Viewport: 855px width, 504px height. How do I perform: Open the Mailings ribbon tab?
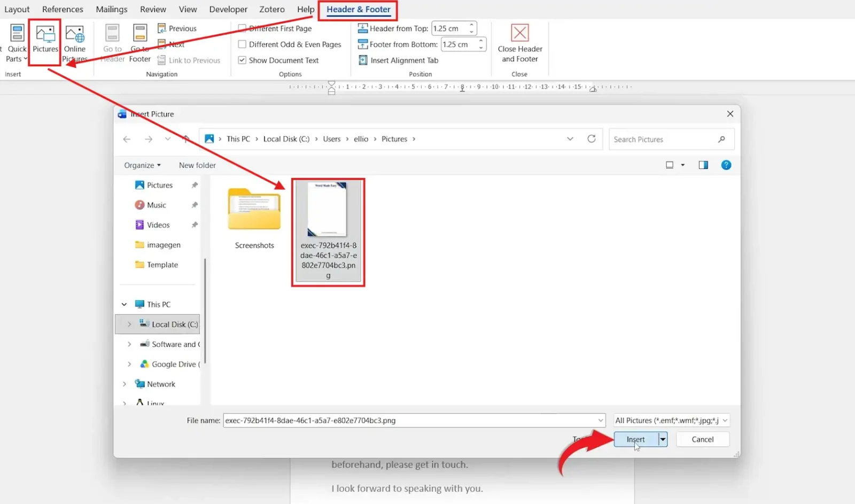pyautogui.click(x=112, y=9)
